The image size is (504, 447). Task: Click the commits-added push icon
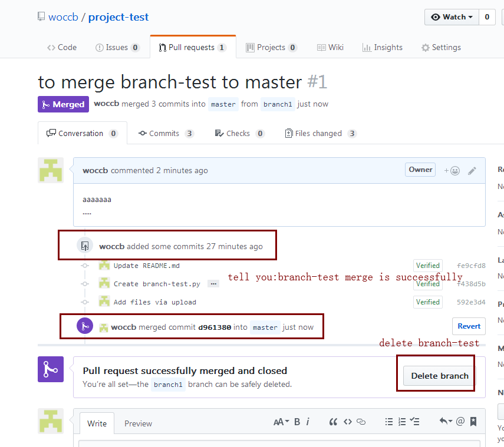(85, 246)
